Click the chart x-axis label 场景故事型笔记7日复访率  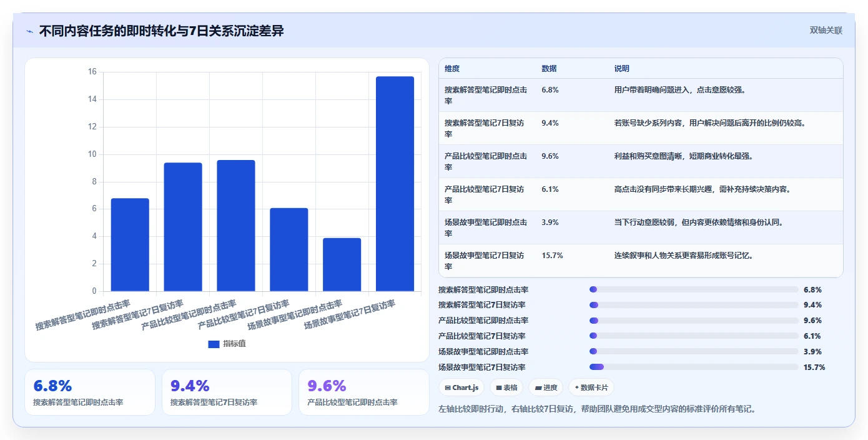[x=350, y=315]
